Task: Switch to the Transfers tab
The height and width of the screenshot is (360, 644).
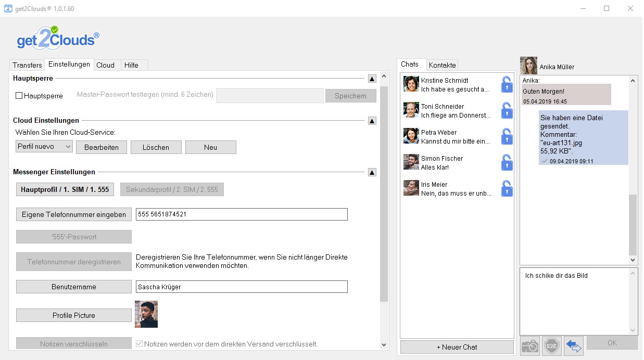Action: tap(27, 65)
